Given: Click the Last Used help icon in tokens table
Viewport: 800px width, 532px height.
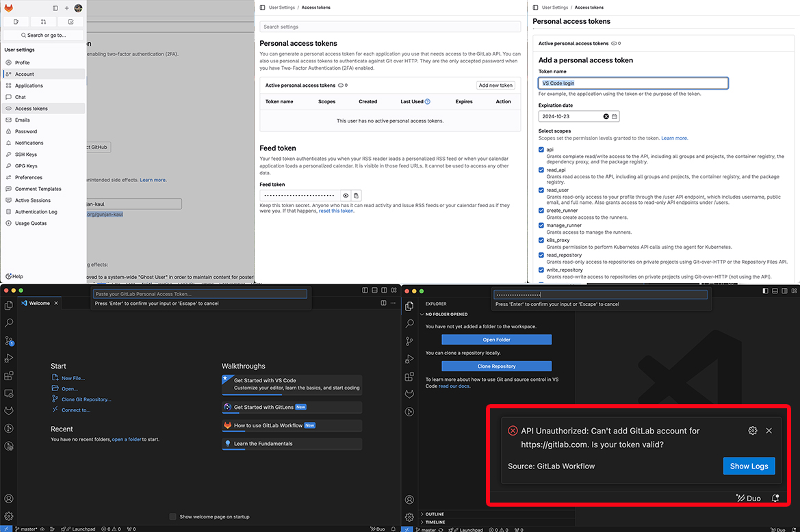Looking at the screenshot, I should pos(428,101).
